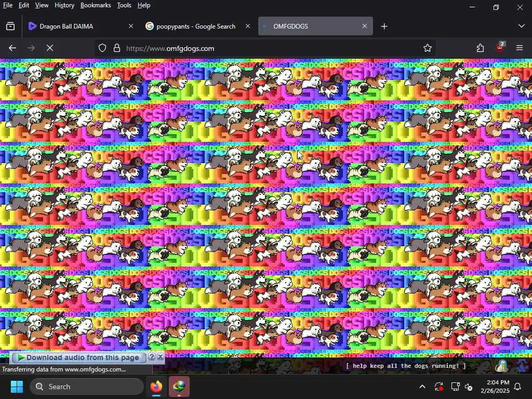Image resolution: width=532 pixels, height=399 pixels.
Task: Close the OMFGDOGS tab
Action: tap(364, 26)
